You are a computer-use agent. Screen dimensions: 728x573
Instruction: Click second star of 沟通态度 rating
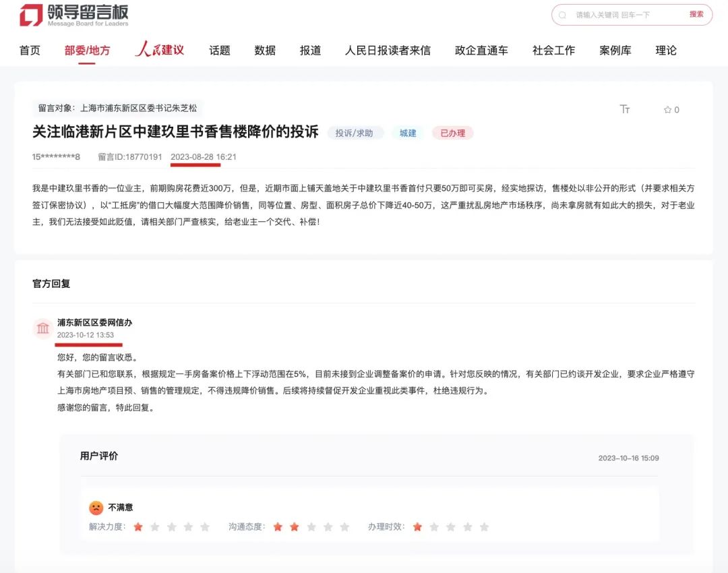coord(295,526)
